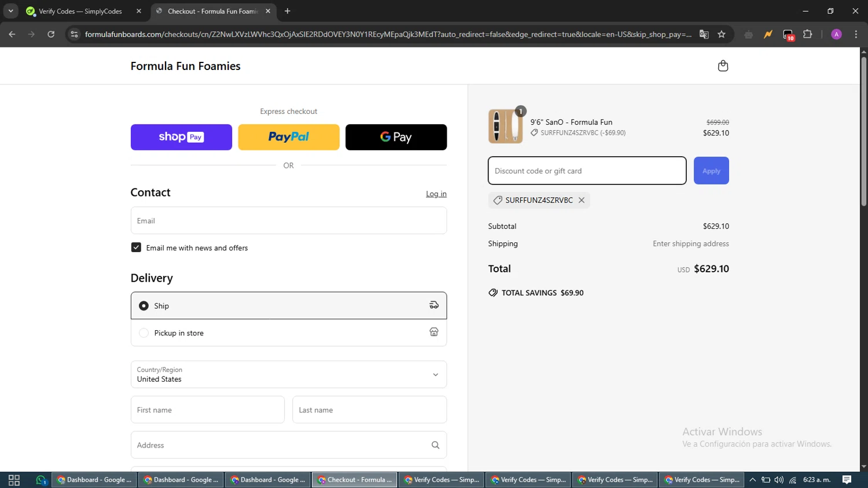Open the tab search dropdown arrow
This screenshot has height=488, width=868.
[10, 11]
